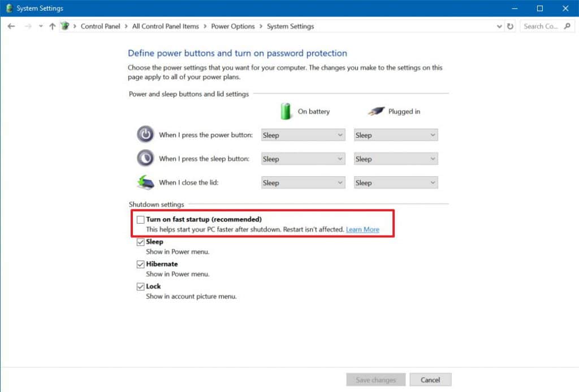The width and height of the screenshot is (579, 392).
Task: Click the Up one level arrow
Action: (53, 27)
